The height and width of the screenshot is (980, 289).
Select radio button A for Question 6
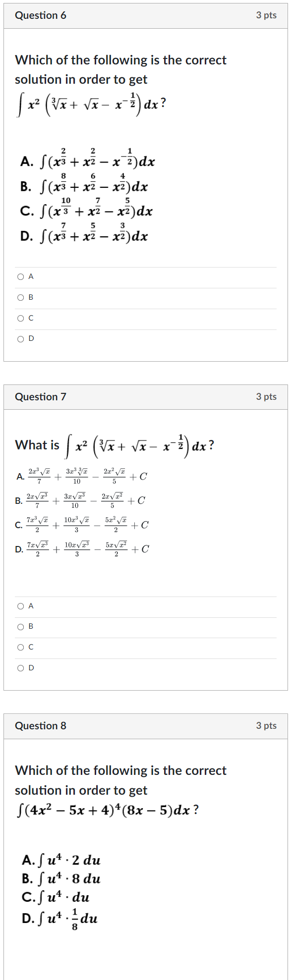pos(20,276)
